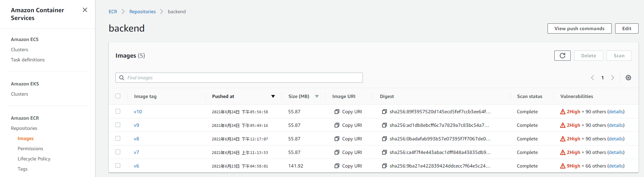Refresh the images list

pos(562,56)
